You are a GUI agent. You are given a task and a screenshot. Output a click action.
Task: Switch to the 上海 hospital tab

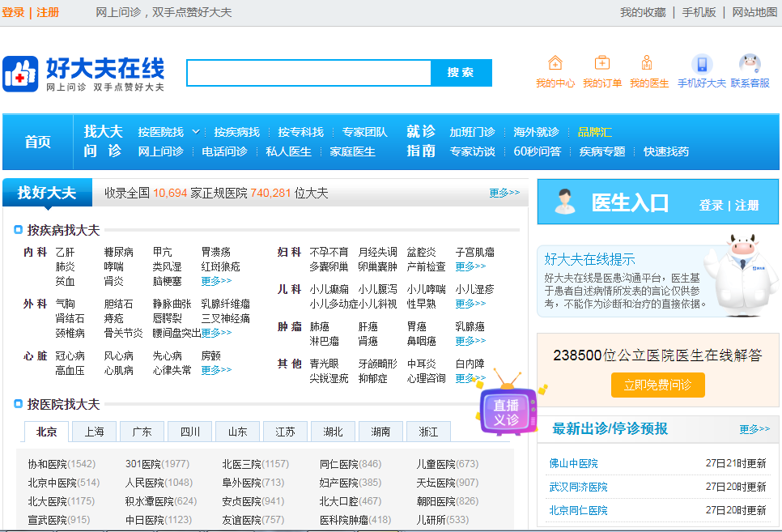93,432
